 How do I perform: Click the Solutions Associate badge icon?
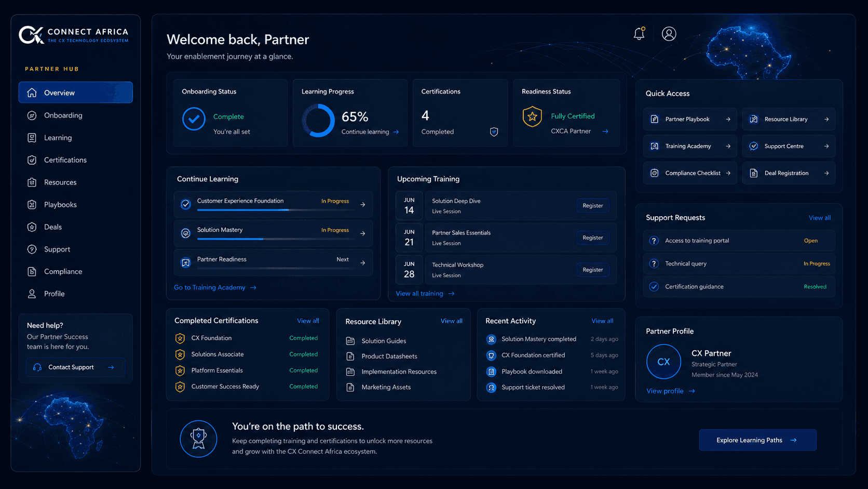coord(180,354)
